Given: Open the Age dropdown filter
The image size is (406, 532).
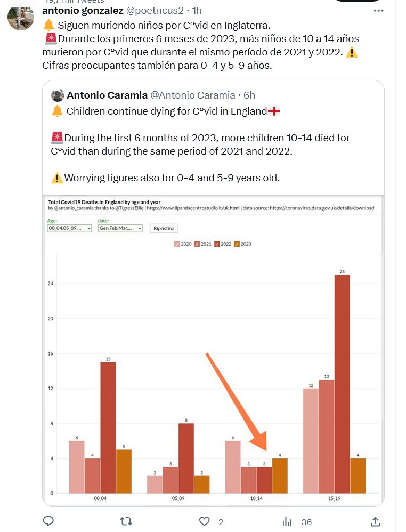Looking at the screenshot, I should [69, 228].
